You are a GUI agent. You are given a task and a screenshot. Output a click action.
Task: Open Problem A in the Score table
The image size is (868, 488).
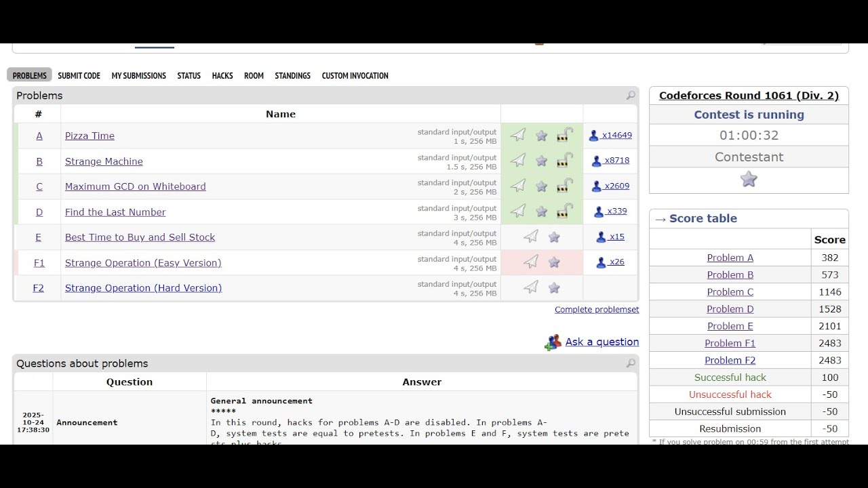click(730, 258)
